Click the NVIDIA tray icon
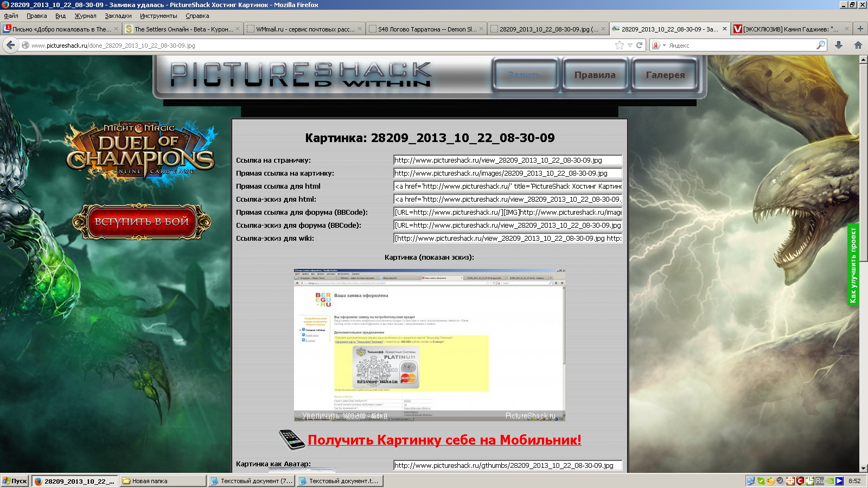868x488 pixels. click(x=829, y=481)
